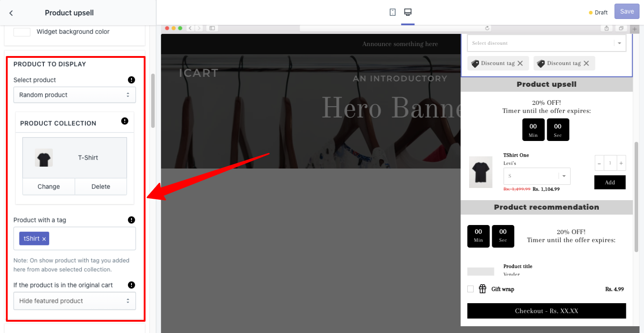Click the Product recommendation section header
644x333 pixels.
(546, 207)
